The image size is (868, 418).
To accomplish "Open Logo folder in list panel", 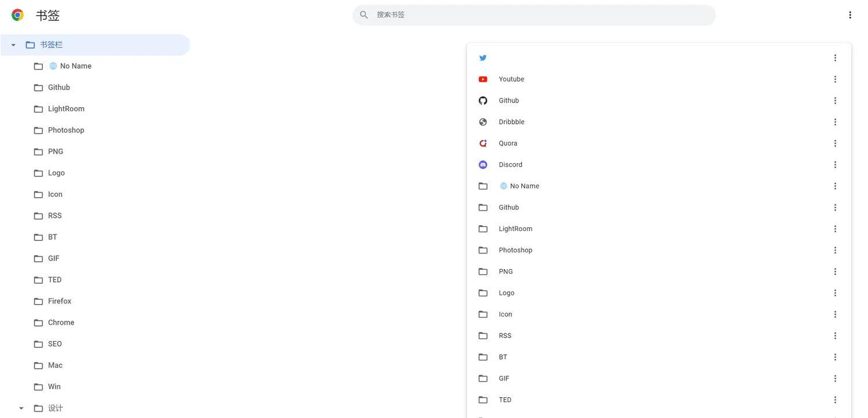I will [659, 294].
